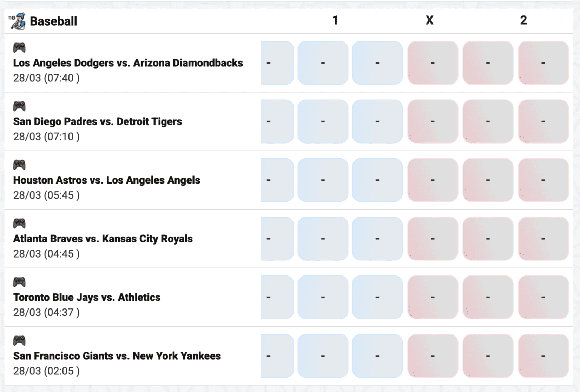
Task: Open Toronto Blue Jays vs. Athletics match
Action: pyautogui.click(x=87, y=297)
